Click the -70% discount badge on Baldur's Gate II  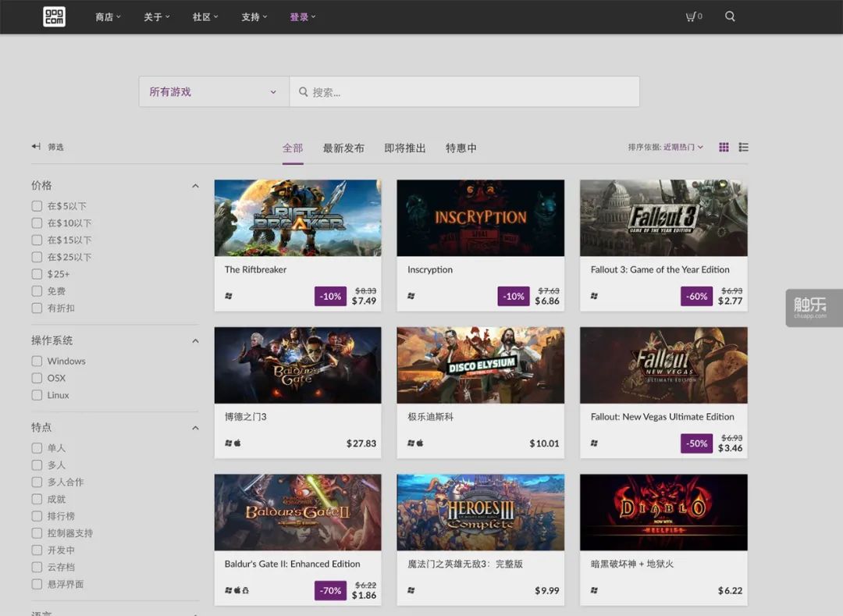tap(330, 590)
